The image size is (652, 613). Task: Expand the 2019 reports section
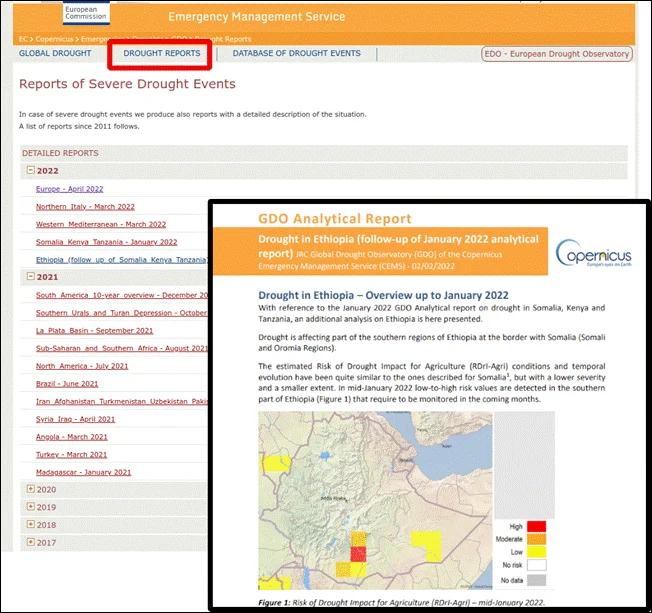point(31,507)
